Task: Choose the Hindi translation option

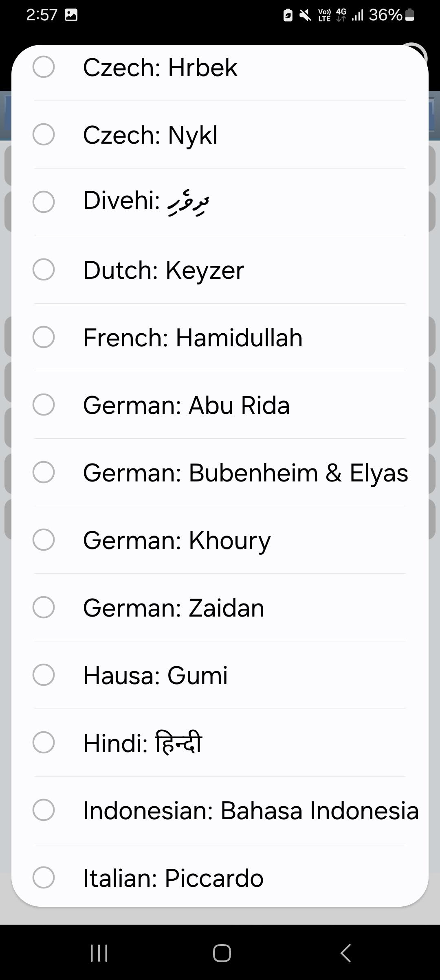Action: 44,742
